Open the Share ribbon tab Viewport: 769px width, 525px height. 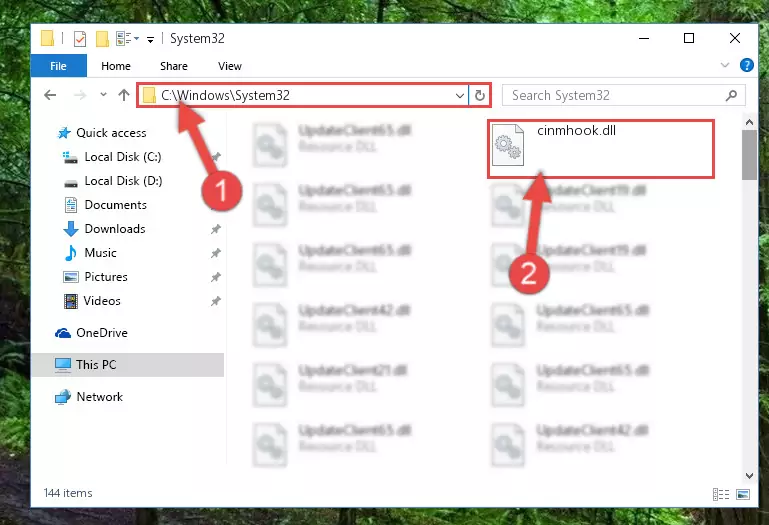174,66
